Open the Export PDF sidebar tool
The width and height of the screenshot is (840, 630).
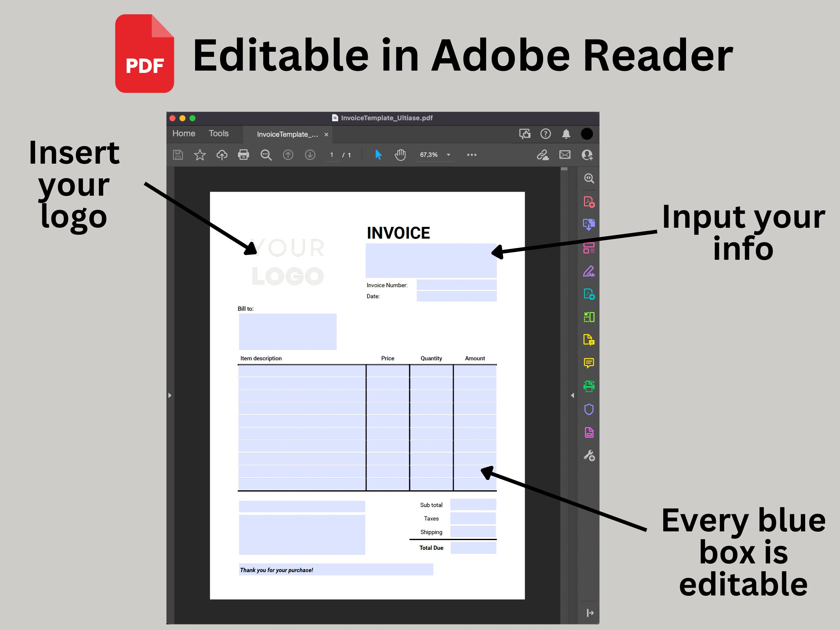(589, 224)
